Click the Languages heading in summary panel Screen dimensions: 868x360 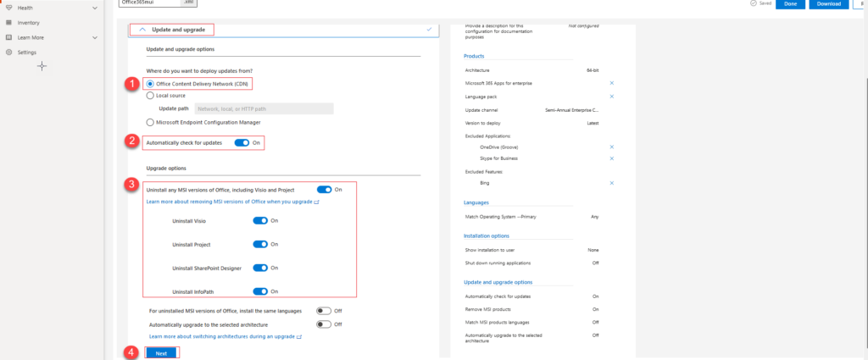tap(478, 203)
